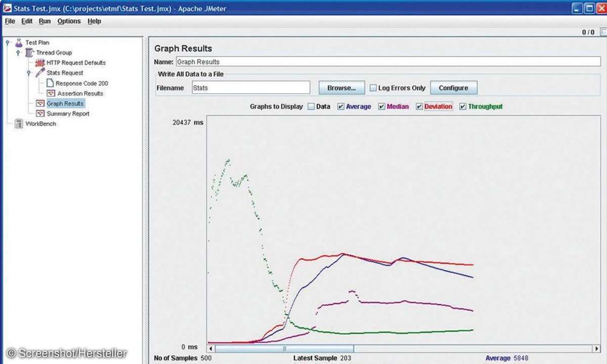Click the Average 5848 readout

(506, 358)
